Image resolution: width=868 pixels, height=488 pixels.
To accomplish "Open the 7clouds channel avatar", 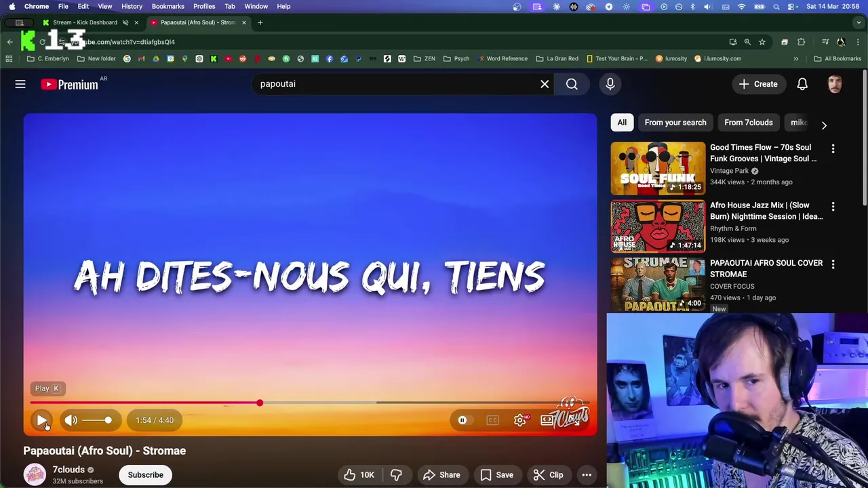I will pos(35,474).
